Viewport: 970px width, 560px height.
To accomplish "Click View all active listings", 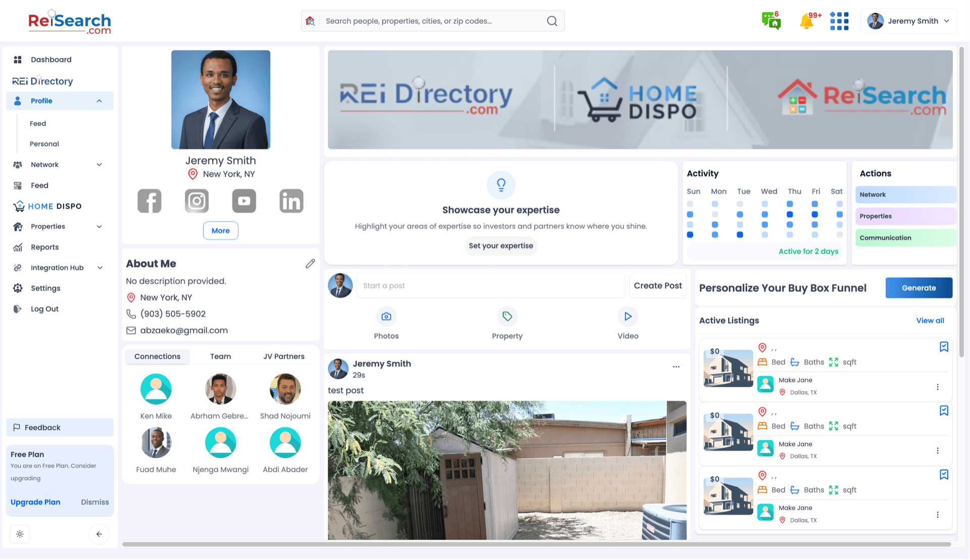I will pyautogui.click(x=930, y=321).
